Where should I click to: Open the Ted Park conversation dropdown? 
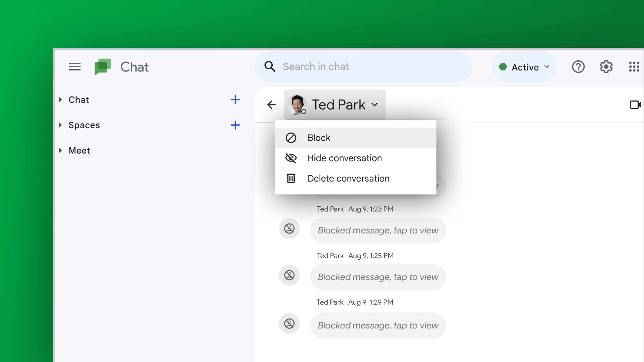tap(374, 105)
